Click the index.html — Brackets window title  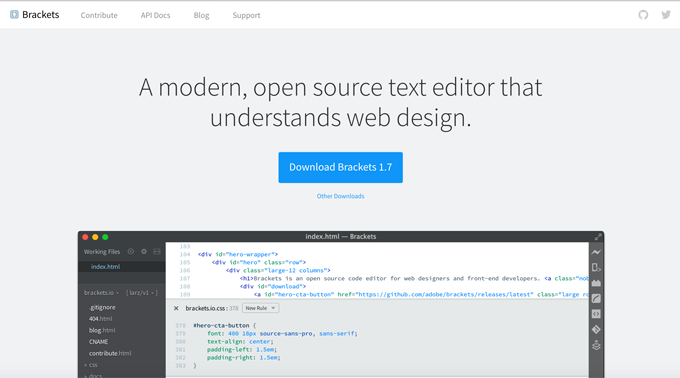pos(340,236)
